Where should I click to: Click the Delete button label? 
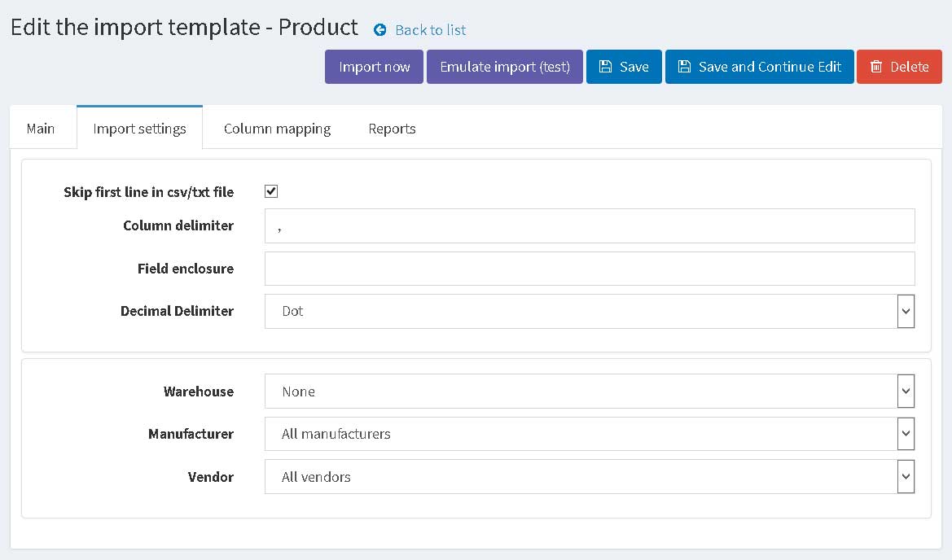coord(910,67)
